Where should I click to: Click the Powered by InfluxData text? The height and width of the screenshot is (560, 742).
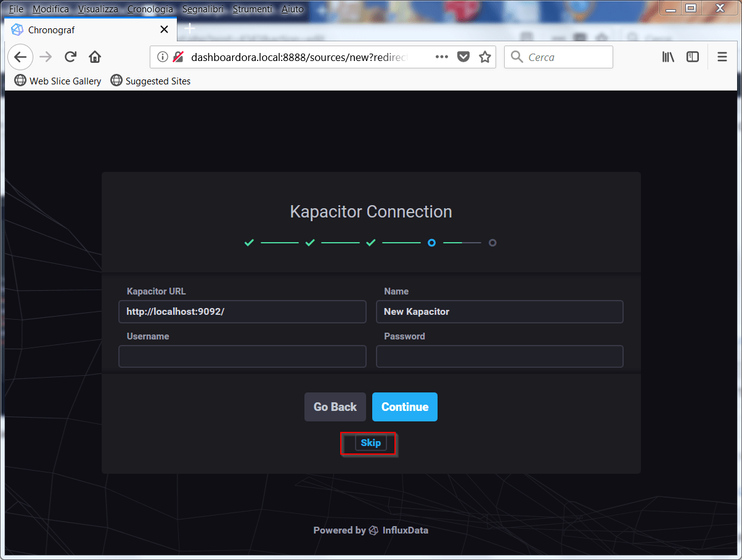(x=370, y=530)
